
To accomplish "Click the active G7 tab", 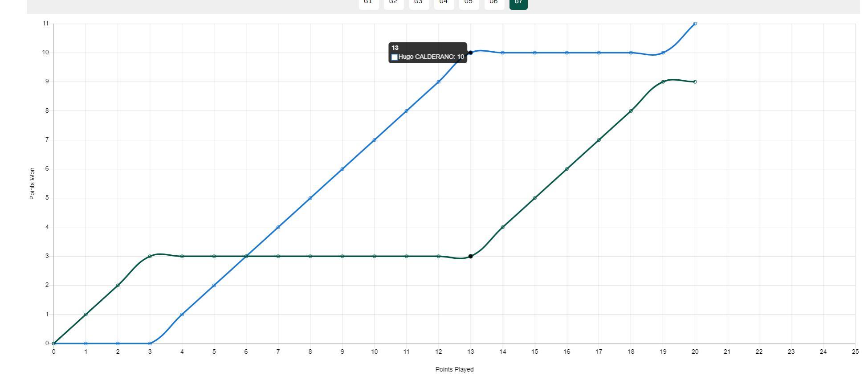I will coord(518,3).
